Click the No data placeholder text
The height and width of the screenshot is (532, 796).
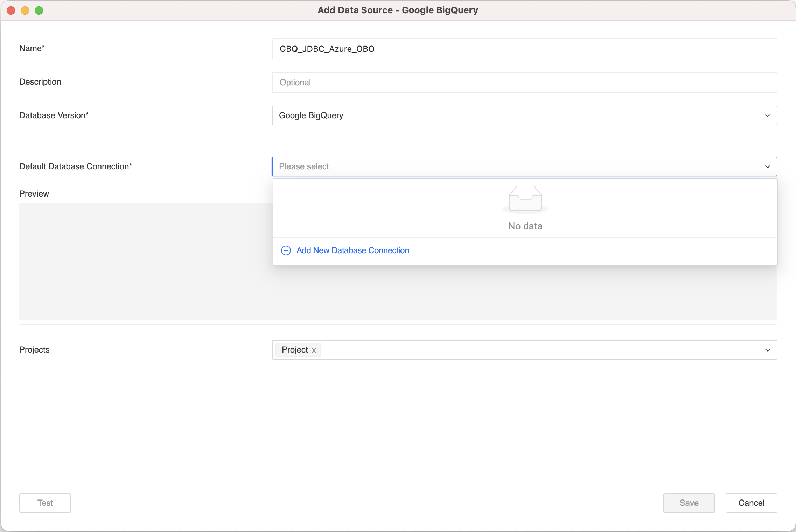coord(525,226)
